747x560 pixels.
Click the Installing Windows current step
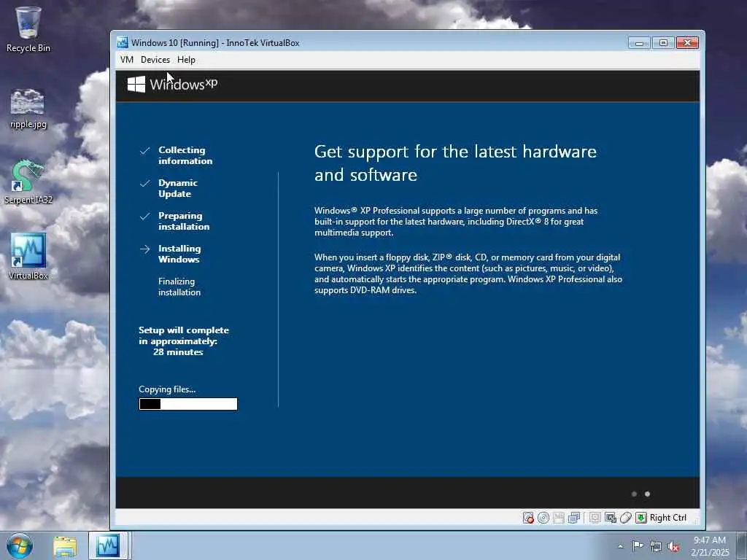coord(179,254)
